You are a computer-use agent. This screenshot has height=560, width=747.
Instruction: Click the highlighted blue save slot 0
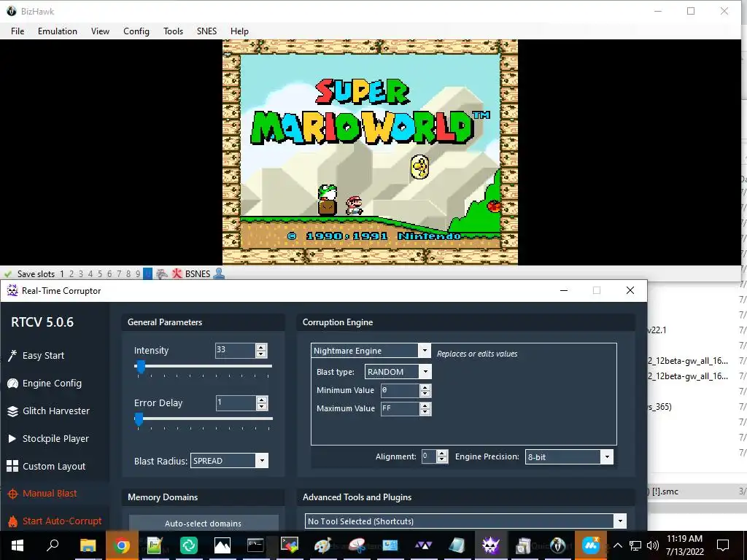click(x=147, y=274)
